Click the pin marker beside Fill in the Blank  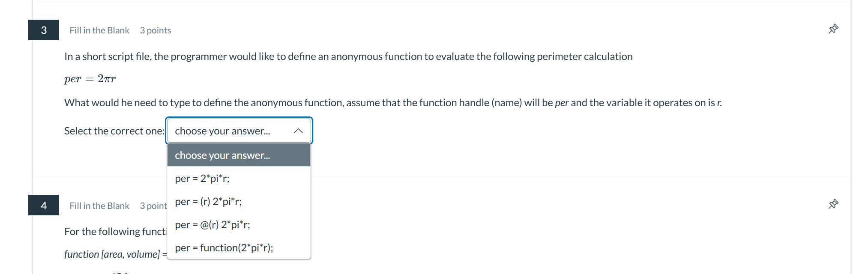pyautogui.click(x=833, y=29)
